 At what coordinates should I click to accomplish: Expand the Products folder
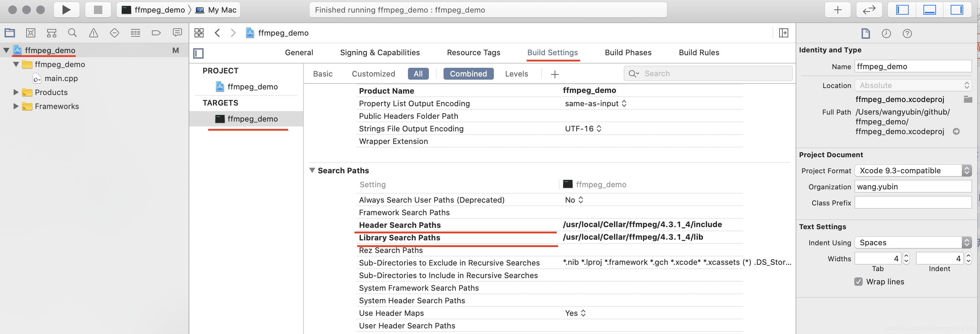16,92
